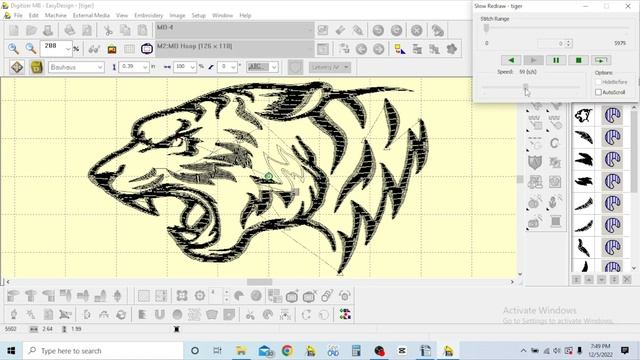Click the Zoom Out magnifier
Screen dimensions: 640x360
pyautogui.click(x=31, y=49)
